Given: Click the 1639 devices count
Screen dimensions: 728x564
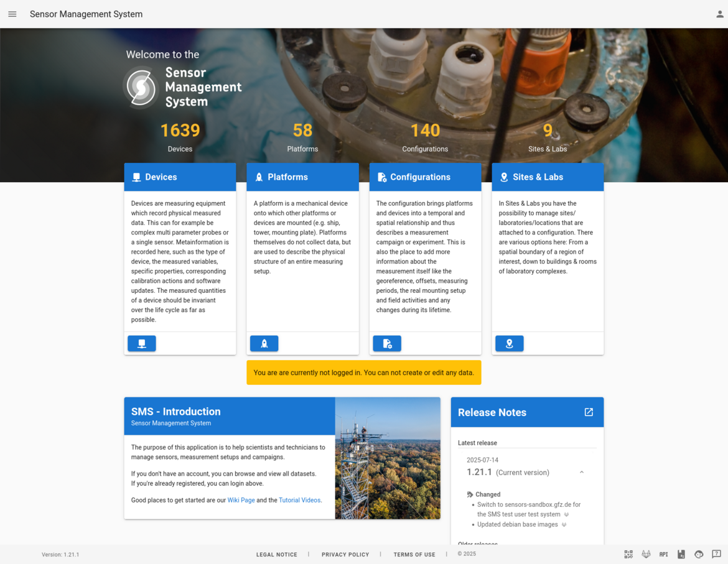Looking at the screenshot, I should click(180, 131).
